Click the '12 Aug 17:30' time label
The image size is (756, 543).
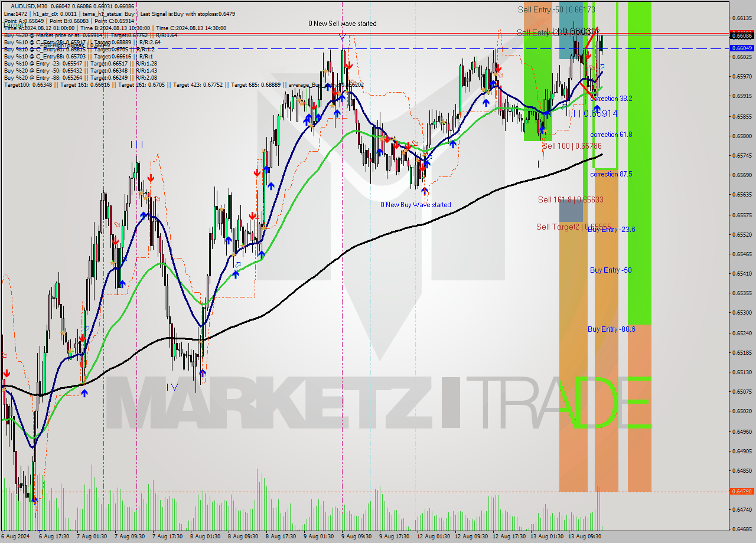click(509, 537)
